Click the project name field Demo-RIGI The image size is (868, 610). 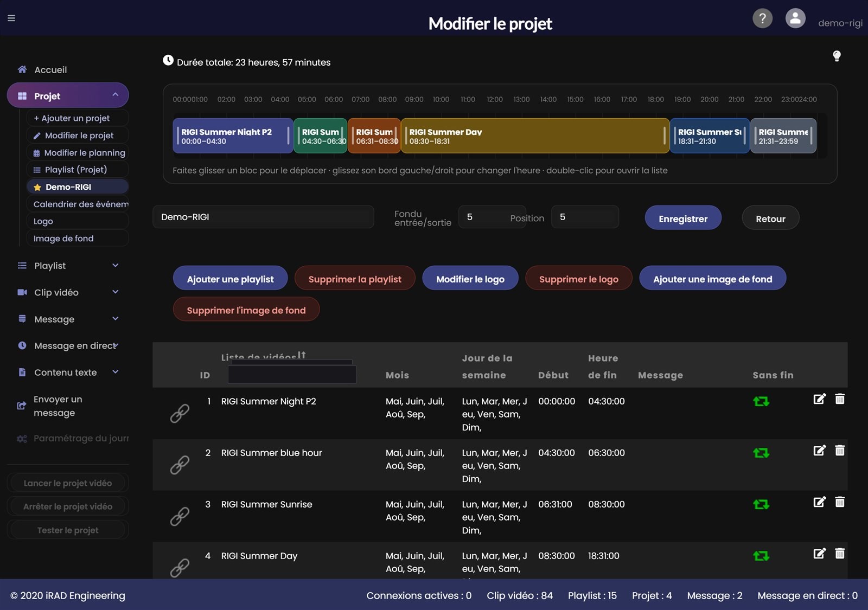(x=263, y=217)
